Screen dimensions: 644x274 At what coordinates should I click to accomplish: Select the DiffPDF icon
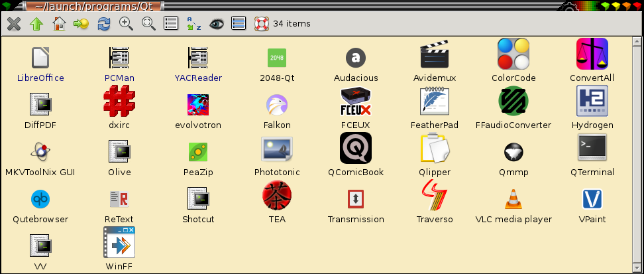(40, 104)
